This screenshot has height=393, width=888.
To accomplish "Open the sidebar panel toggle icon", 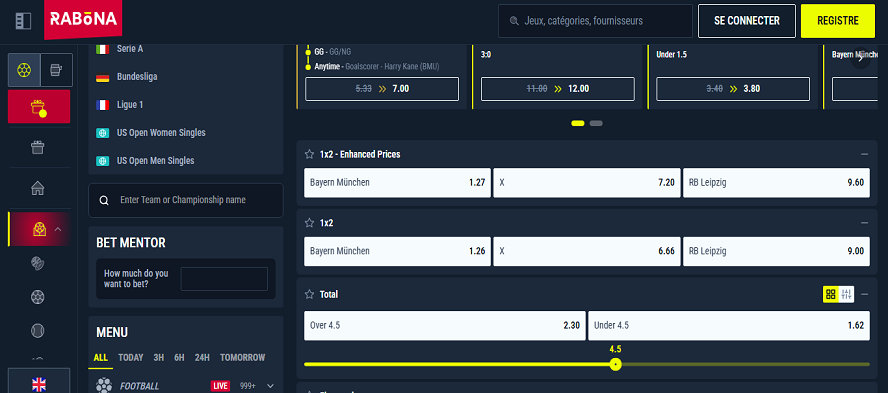I will coord(23,22).
